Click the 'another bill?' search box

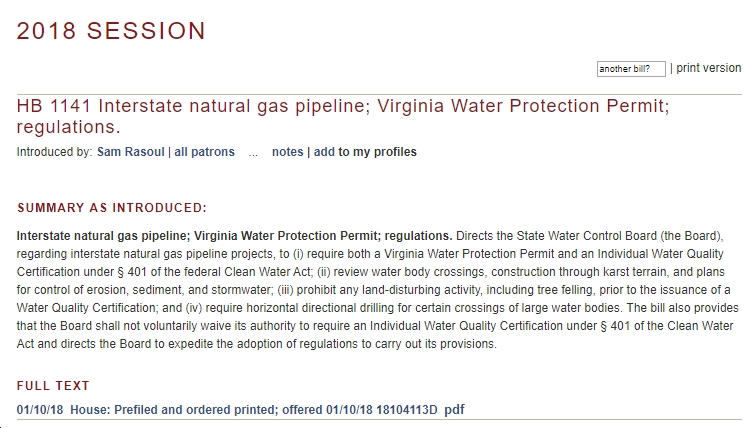[631, 69]
